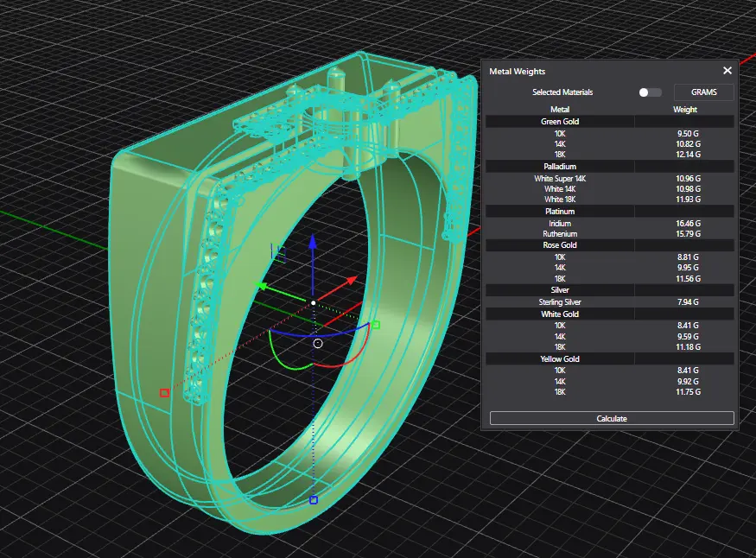Click the Palladium group header

(x=560, y=166)
